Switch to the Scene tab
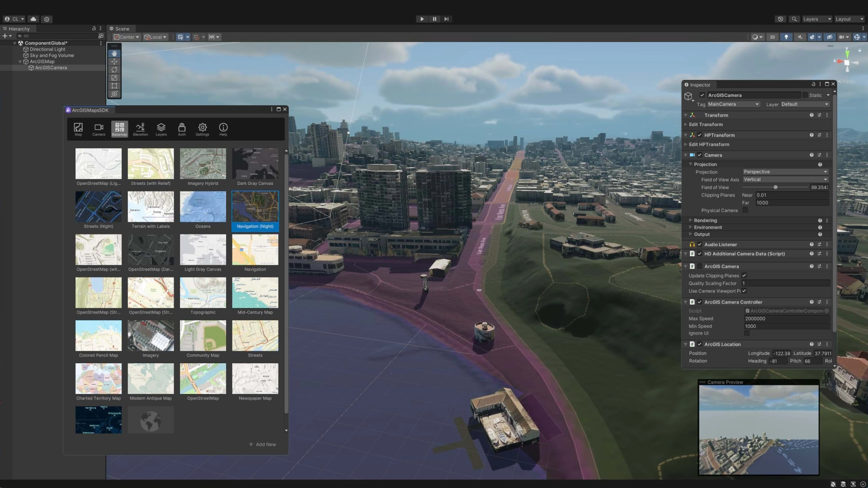Viewport: 868px width, 488px height. click(x=120, y=28)
